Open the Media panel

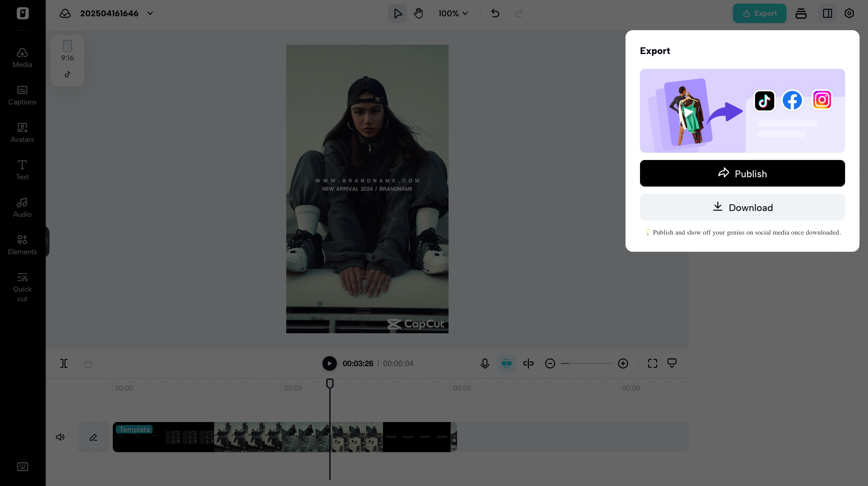pyautogui.click(x=22, y=57)
